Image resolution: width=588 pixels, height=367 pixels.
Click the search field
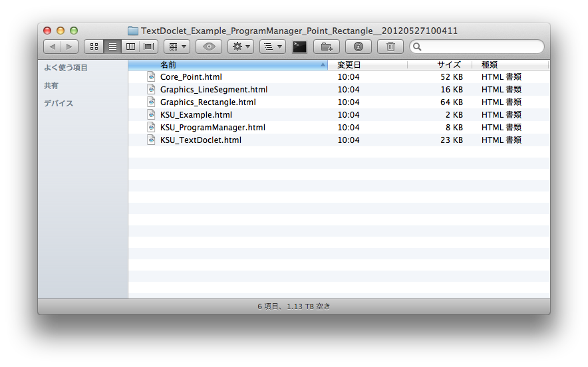[477, 47]
